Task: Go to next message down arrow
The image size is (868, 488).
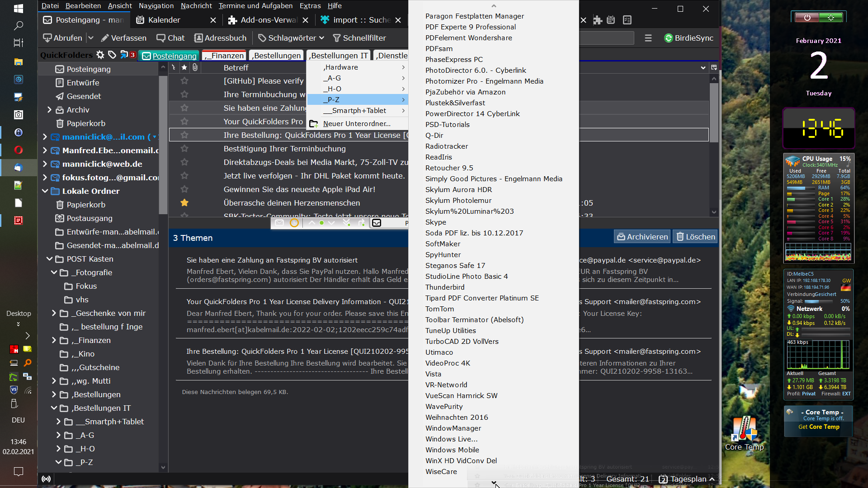Action: pyautogui.click(x=332, y=223)
